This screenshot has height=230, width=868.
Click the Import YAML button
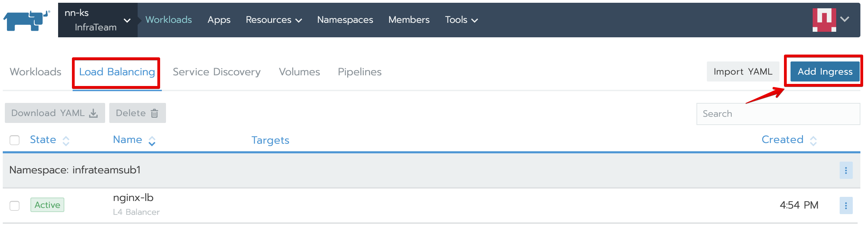743,71
